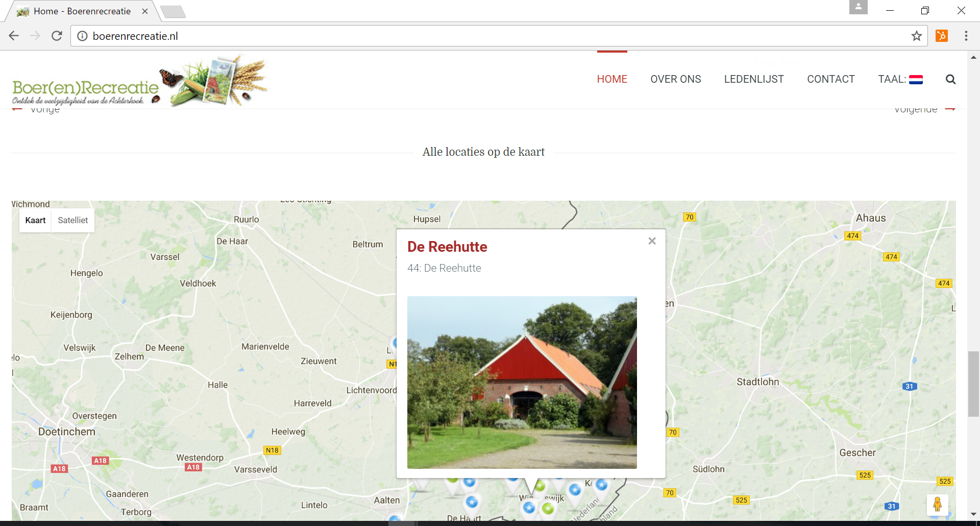This screenshot has width=980, height=526.
Task: Click the De Reehutte popup title
Action: pos(447,247)
